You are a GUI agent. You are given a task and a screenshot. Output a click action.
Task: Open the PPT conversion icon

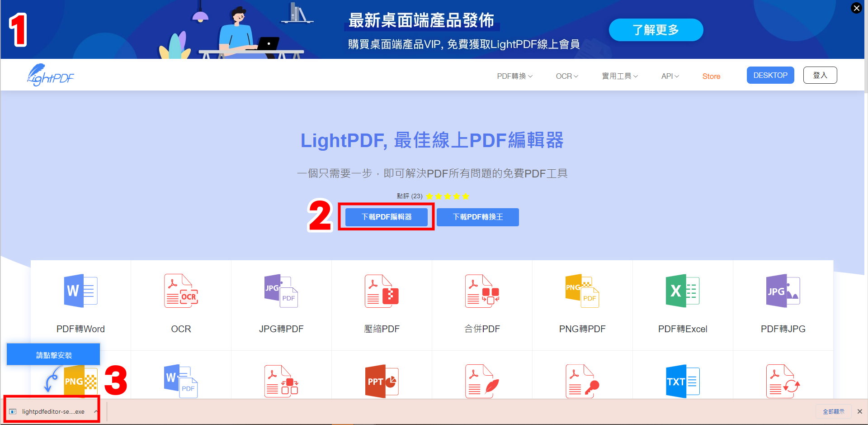coord(382,382)
